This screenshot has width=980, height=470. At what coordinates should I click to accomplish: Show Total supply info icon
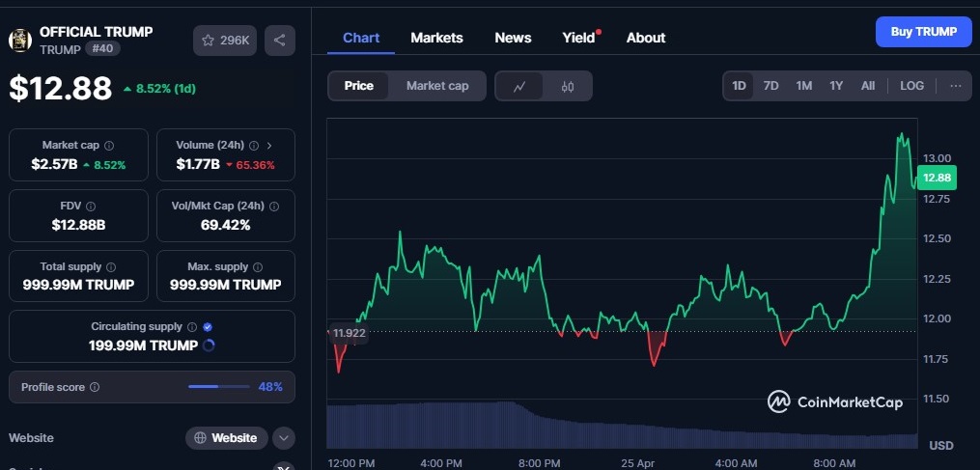point(111,267)
